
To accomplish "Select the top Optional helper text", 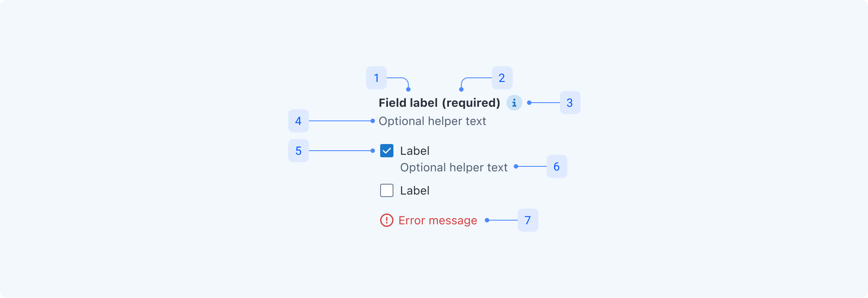I will (x=433, y=121).
